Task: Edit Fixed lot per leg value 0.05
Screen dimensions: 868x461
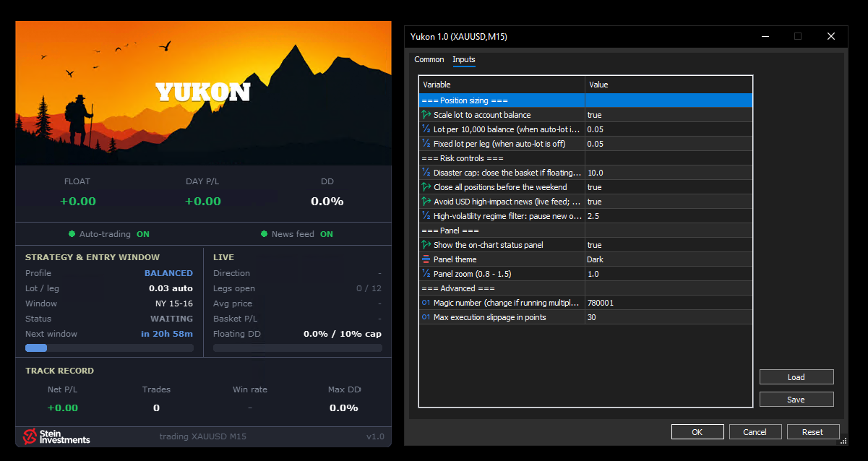Action: click(x=669, y=144)
